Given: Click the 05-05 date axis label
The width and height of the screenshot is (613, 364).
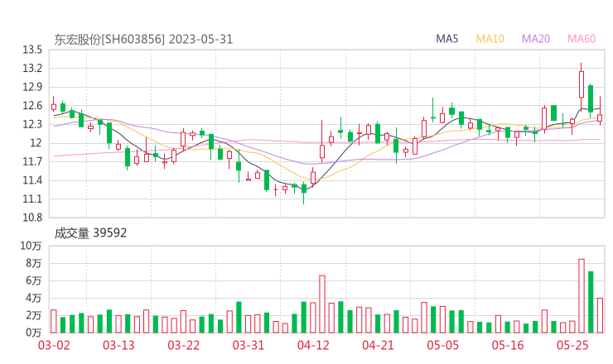Looking at the screenshot, I should (443, 345).
